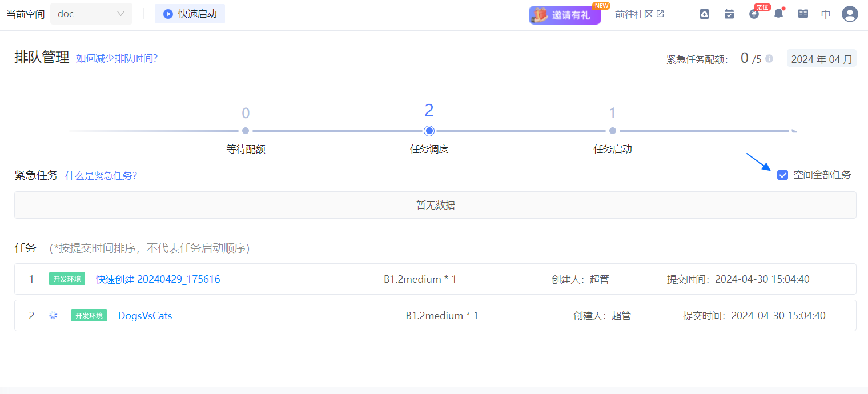Open the 什么是紧急任务? link
The height and width of the screenshot is (394, 868).
(101, 176)
